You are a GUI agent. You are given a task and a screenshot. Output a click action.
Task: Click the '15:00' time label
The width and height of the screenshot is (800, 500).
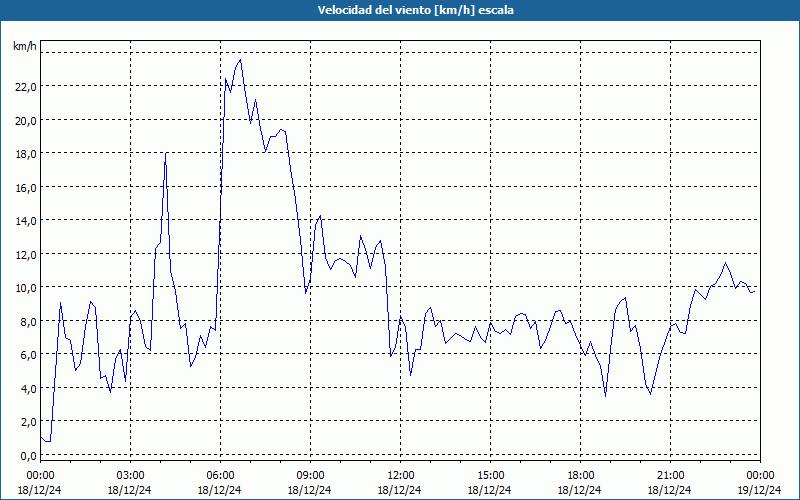pyautogui.click(x=490, y=476)
